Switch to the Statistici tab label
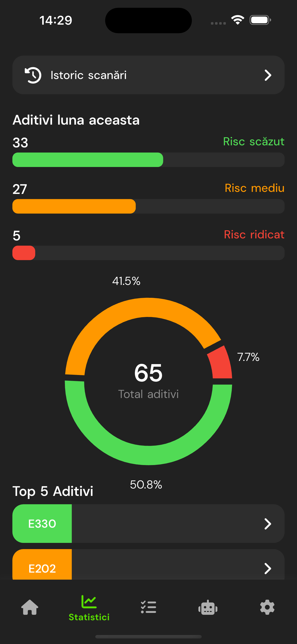 89,617
